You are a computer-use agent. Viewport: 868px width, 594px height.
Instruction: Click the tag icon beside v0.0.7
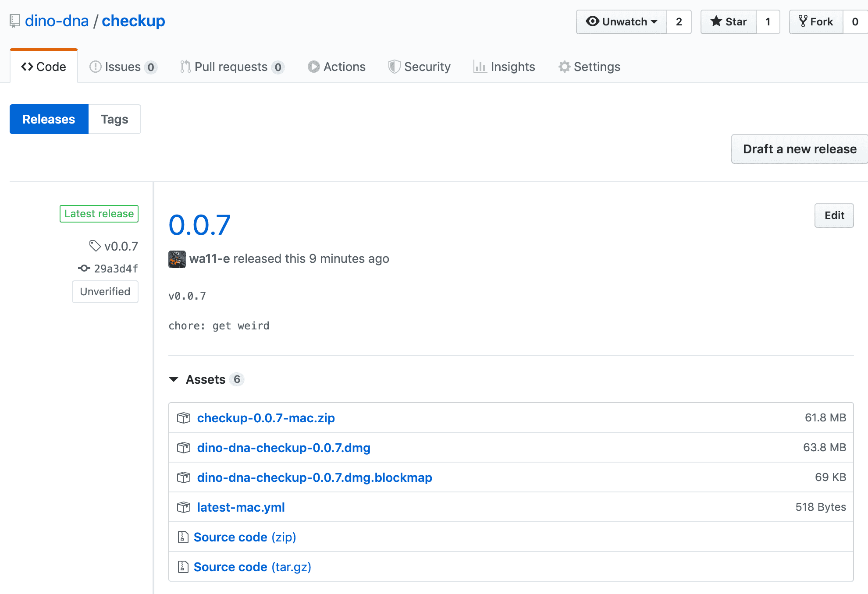point(95,246)
